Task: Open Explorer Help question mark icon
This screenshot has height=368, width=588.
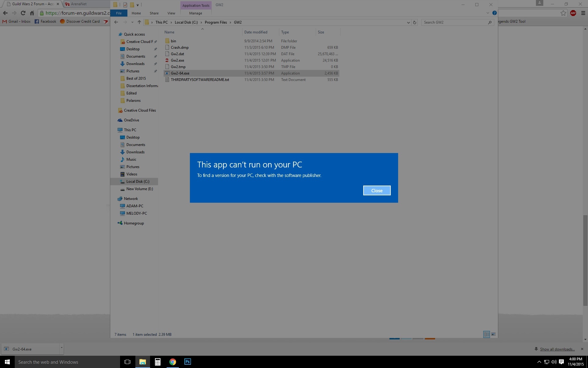Action: tap(494, 13)
